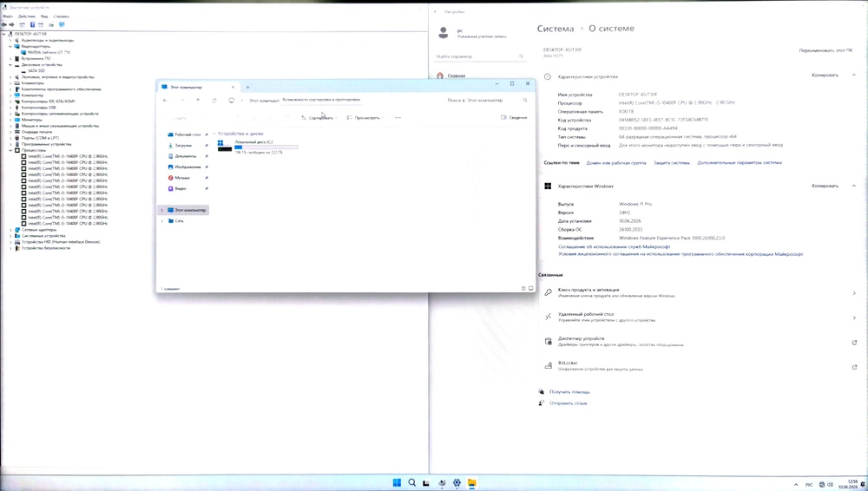Select Аудиовходы и аудиовыходы row
The image size is (868, 491).
tap(47, 41)
